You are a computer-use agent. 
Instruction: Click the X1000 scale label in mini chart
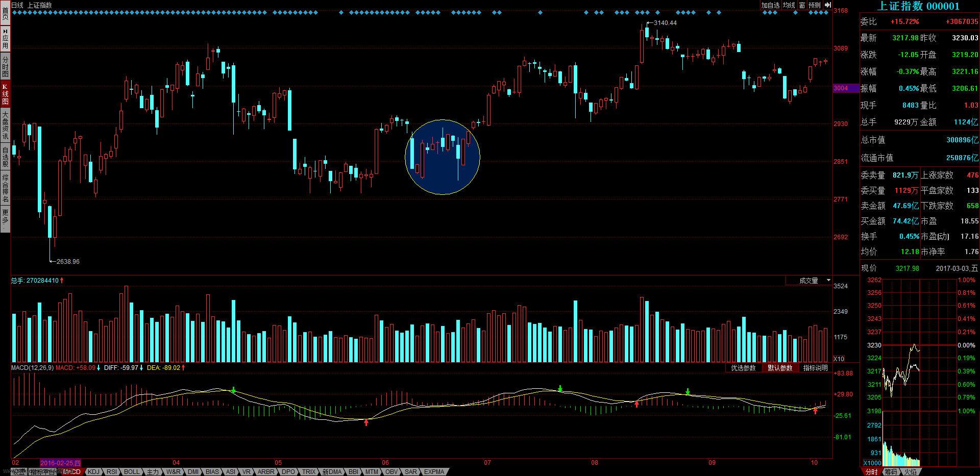point(871,463)
